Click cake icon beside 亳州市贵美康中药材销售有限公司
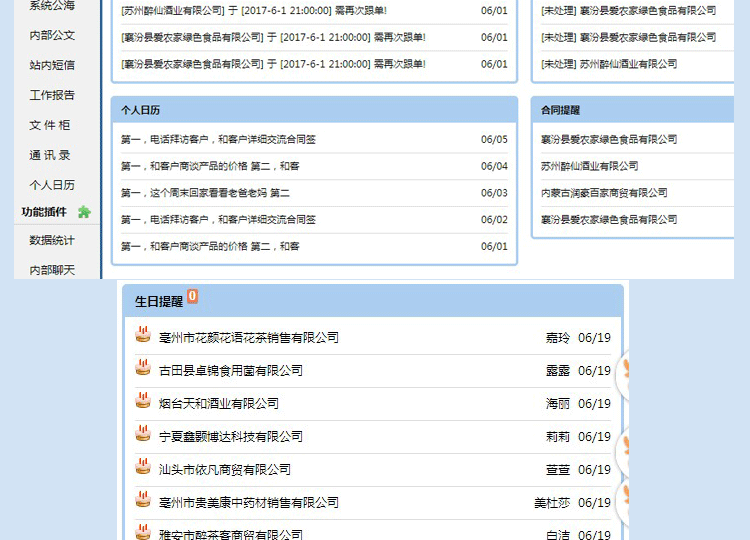This screenshot has height=540, width=750. tap(143, 501)
